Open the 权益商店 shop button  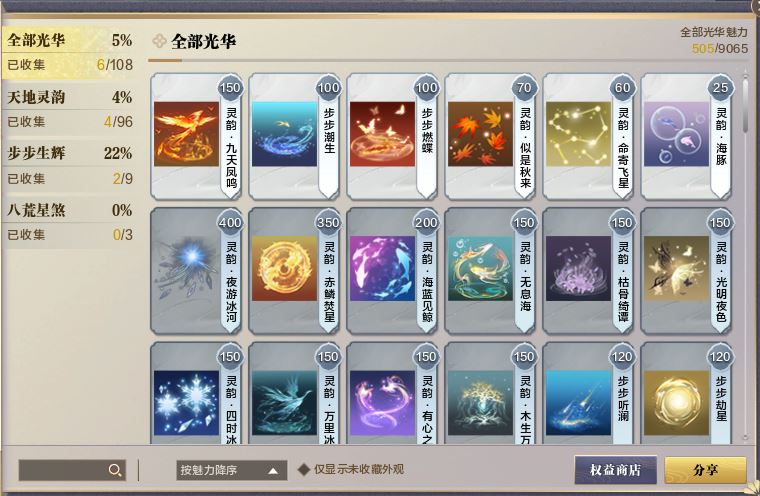(x=616, y=469)
